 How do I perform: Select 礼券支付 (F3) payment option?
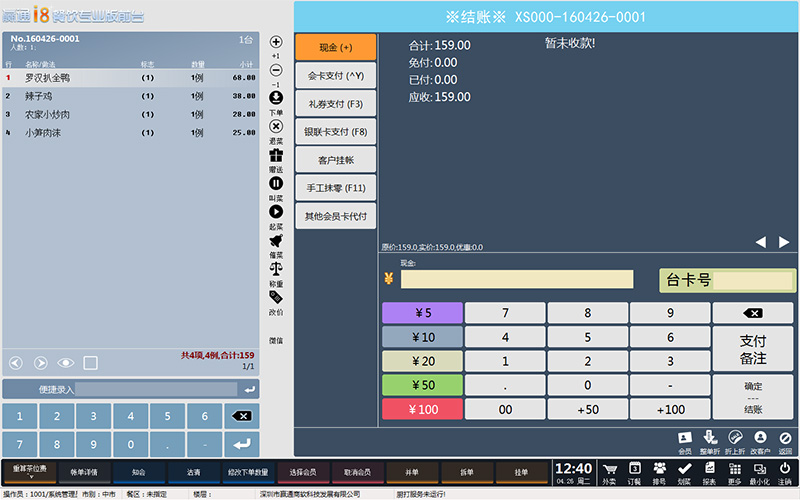335,104
